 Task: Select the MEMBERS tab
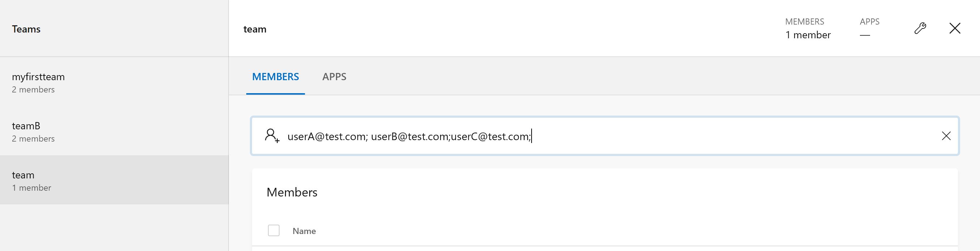pos(276,76)
